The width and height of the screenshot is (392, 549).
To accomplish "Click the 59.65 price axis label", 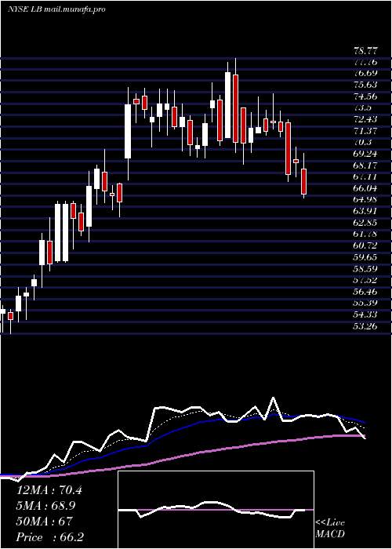I will tap(365, 257).
